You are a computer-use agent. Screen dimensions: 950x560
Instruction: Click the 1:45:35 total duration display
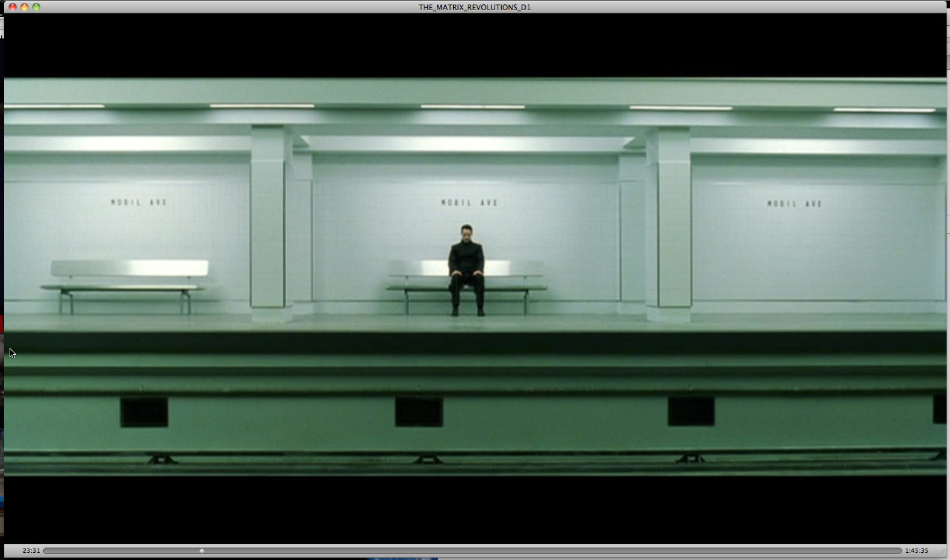click(916, 550)
